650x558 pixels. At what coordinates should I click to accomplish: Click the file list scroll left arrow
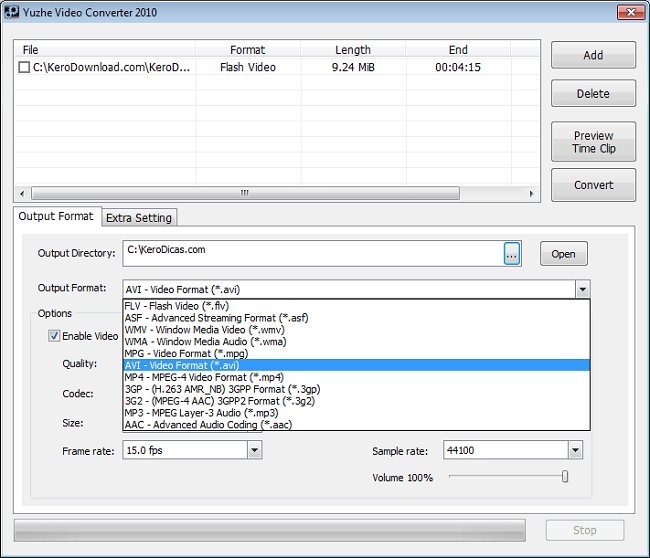click(x=22, y=194)
